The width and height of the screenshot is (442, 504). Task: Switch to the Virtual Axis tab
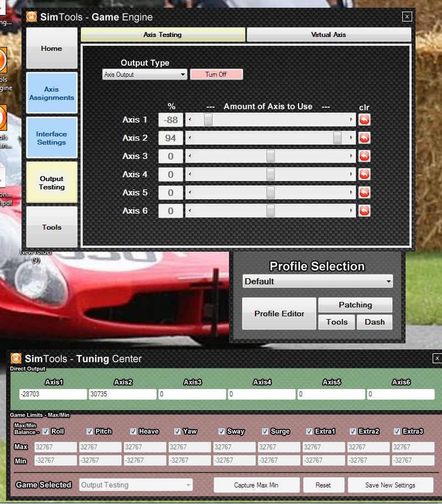tap(329, 35)
